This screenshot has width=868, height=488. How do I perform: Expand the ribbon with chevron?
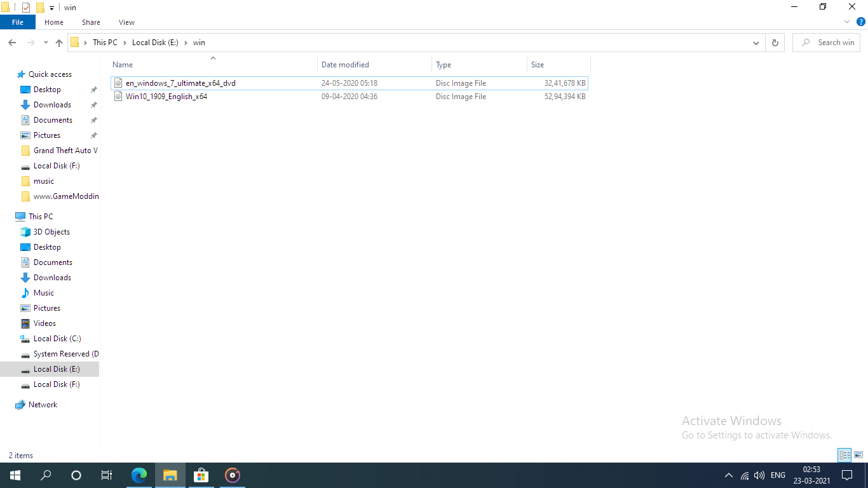click(847, 22)
